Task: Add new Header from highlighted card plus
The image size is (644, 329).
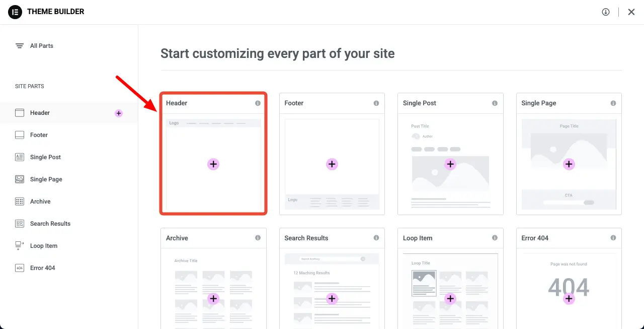Action: (x=213, y=164)
